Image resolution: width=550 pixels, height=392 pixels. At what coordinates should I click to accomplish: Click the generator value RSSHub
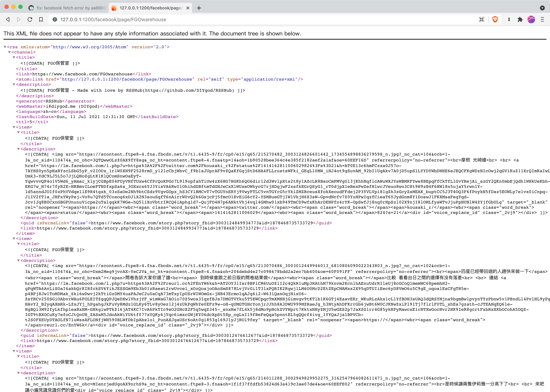54,101
